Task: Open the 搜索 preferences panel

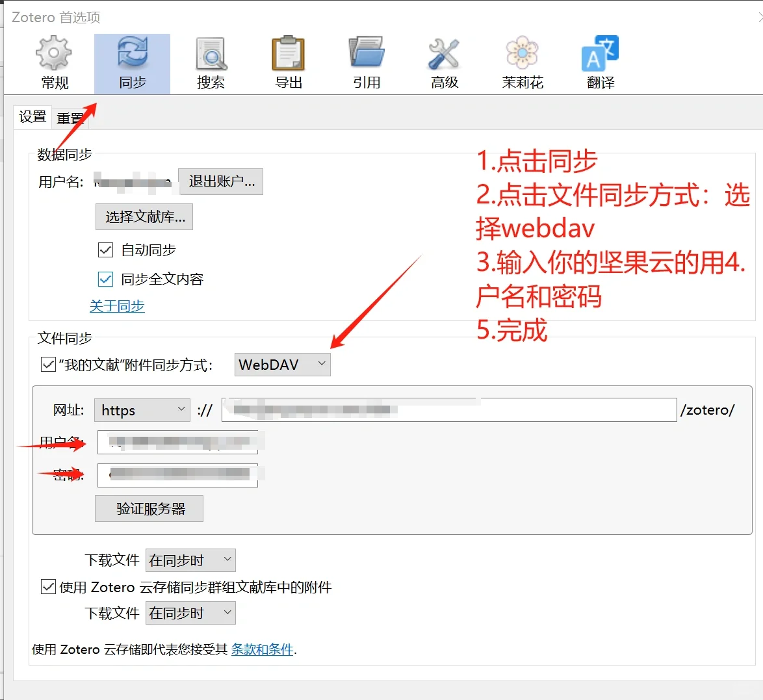Action: (x=210, y=62)
